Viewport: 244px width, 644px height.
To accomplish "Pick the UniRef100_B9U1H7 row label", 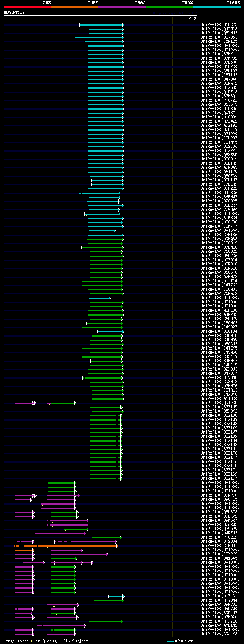I will [x=219, y=180].
